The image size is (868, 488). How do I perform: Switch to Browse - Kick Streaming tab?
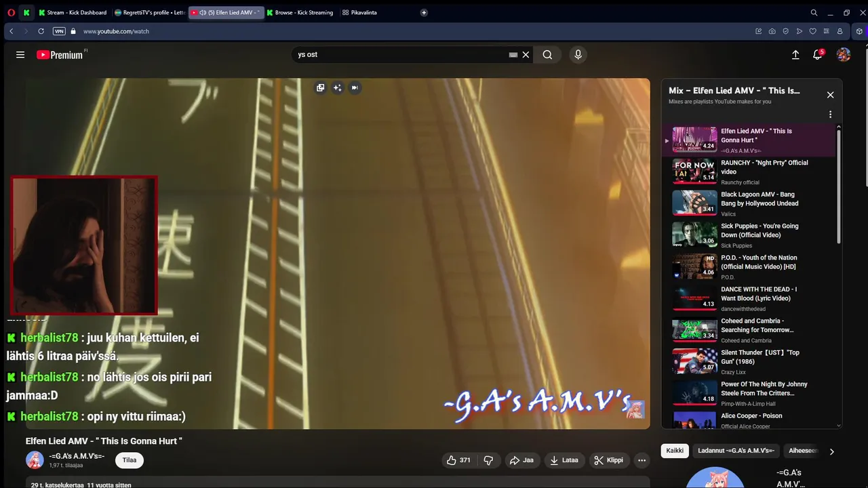point(300,12)
